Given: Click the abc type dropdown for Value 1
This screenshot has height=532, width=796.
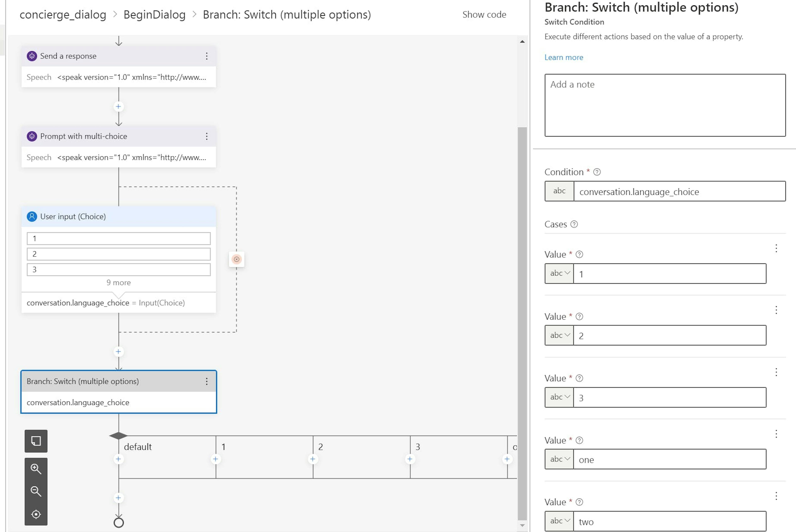Looking at the screenshot, I should [558, 273].
